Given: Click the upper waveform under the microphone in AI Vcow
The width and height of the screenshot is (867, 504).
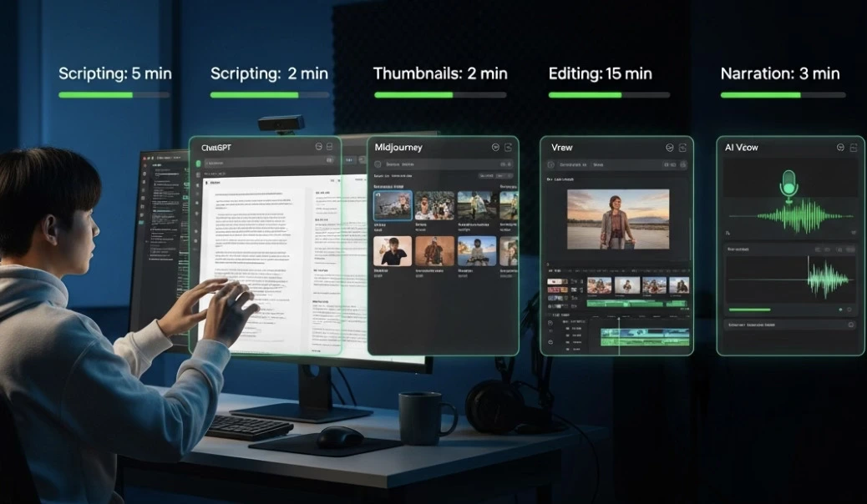Looking at the screenshot, I should [x=791, y=217].
